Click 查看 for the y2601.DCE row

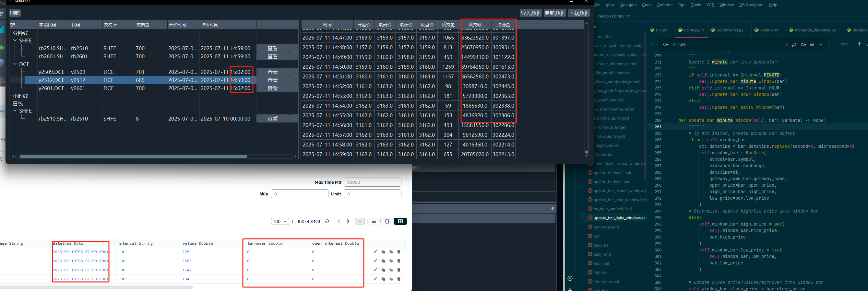tap(273, 88)
